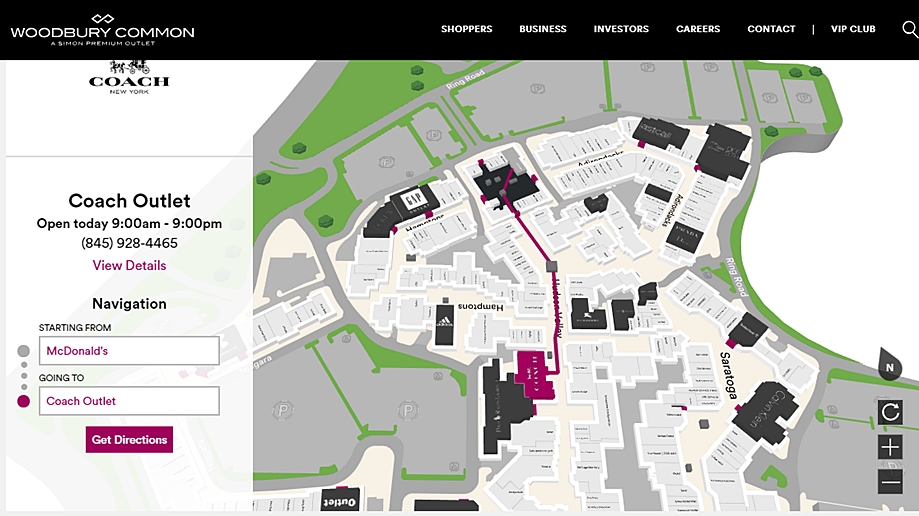Open the BUSINESS menu
919x516 pixels.
click(x=543, y=29)
